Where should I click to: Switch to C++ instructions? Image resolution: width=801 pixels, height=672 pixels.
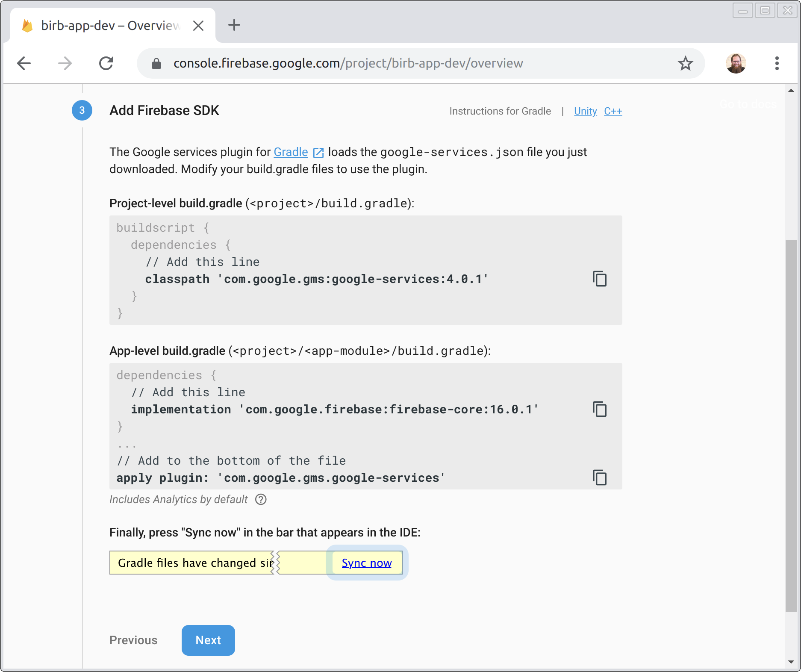[x=613, y=111]
